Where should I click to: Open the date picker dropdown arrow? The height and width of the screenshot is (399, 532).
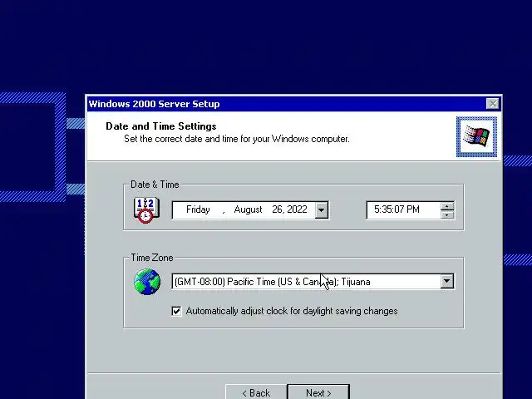click(x=321, y=210)
